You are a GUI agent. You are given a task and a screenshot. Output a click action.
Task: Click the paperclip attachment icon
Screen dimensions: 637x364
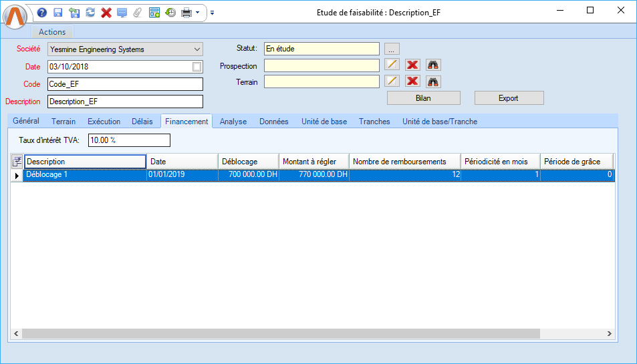tap(138, 13)
